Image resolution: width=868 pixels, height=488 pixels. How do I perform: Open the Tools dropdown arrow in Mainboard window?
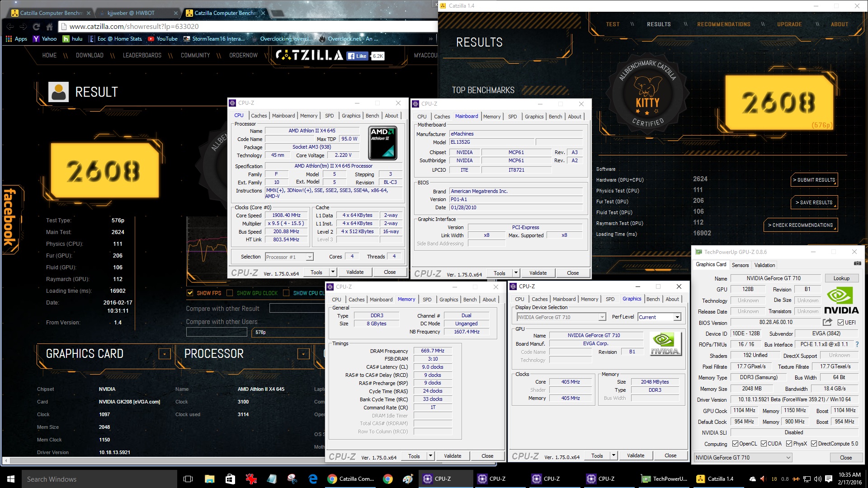point(516,273)
